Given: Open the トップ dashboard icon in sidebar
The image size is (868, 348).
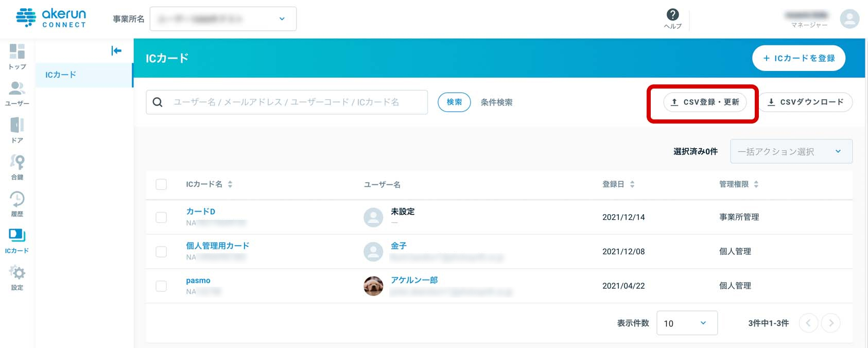Looking at the screenshot, I should click(x=17, y=51).
